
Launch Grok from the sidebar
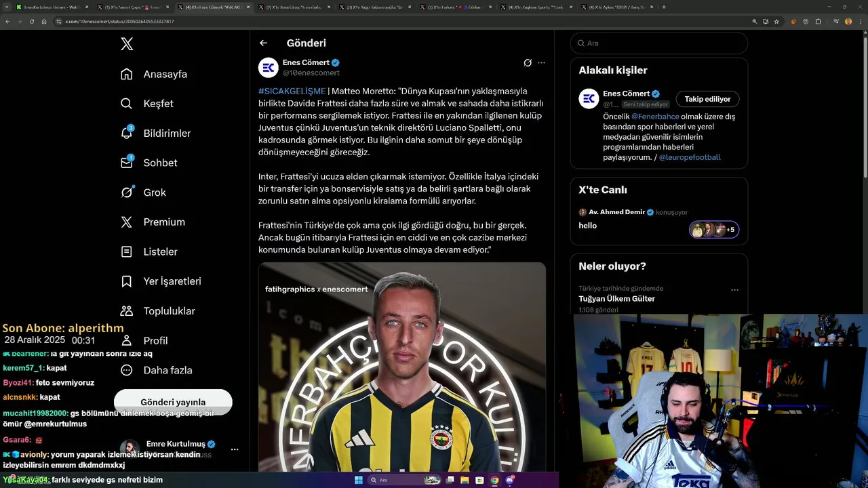click(x=143, y=192)
